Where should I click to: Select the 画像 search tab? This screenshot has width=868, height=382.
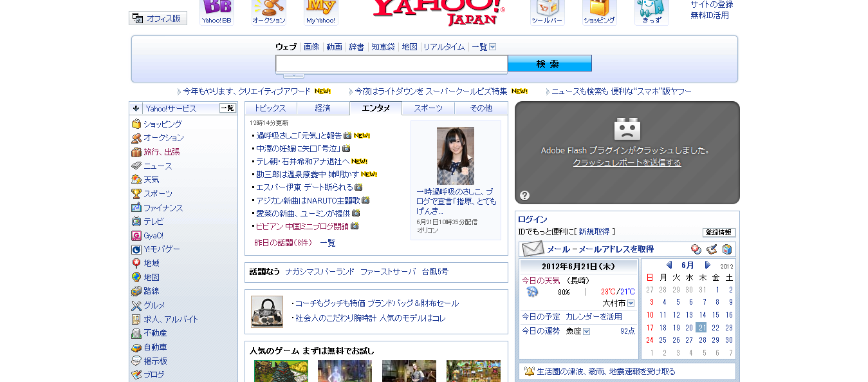pos(311,47)
